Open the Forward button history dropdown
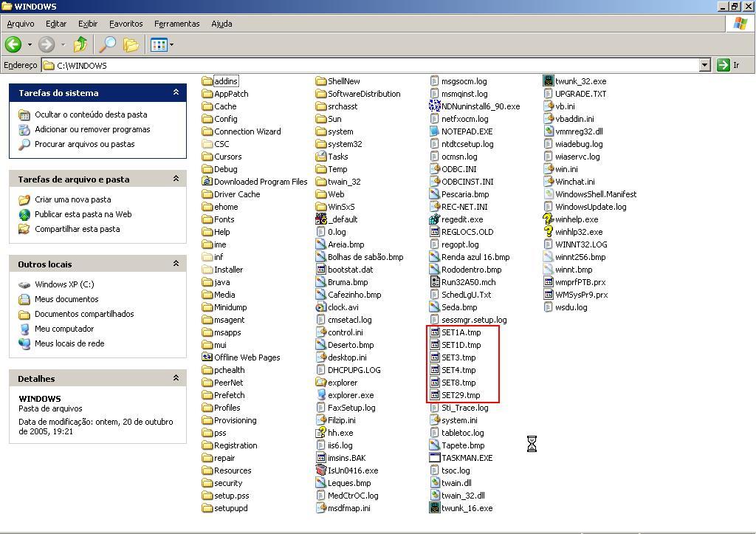 click(x=63, y=45)
